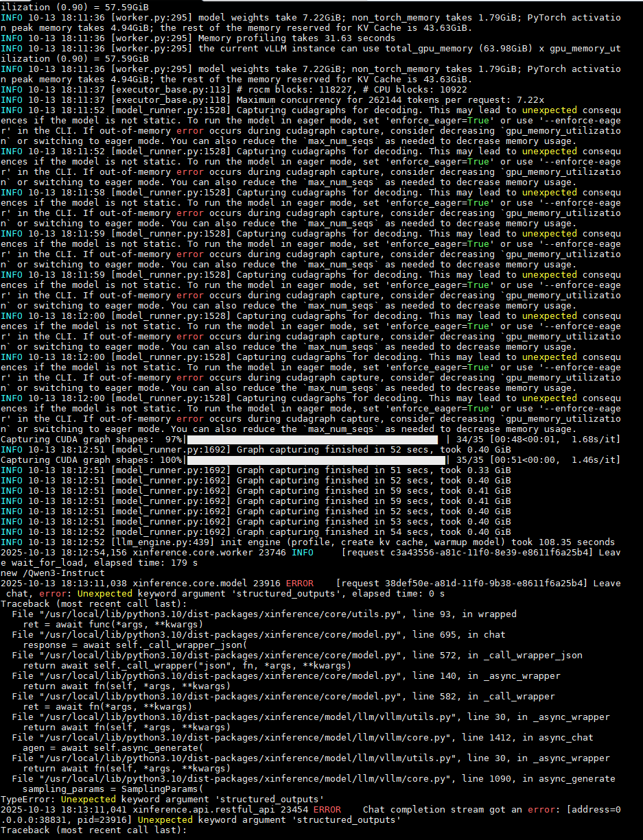
Task: Click the "elapsed time: 0 s" text
Action: coord(398,594)
